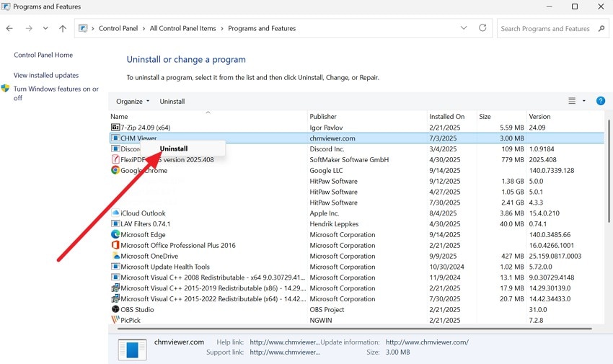This screenshot has width=613, height=364.
Task: Sort by the Name column header
Action: click(208, 116)
